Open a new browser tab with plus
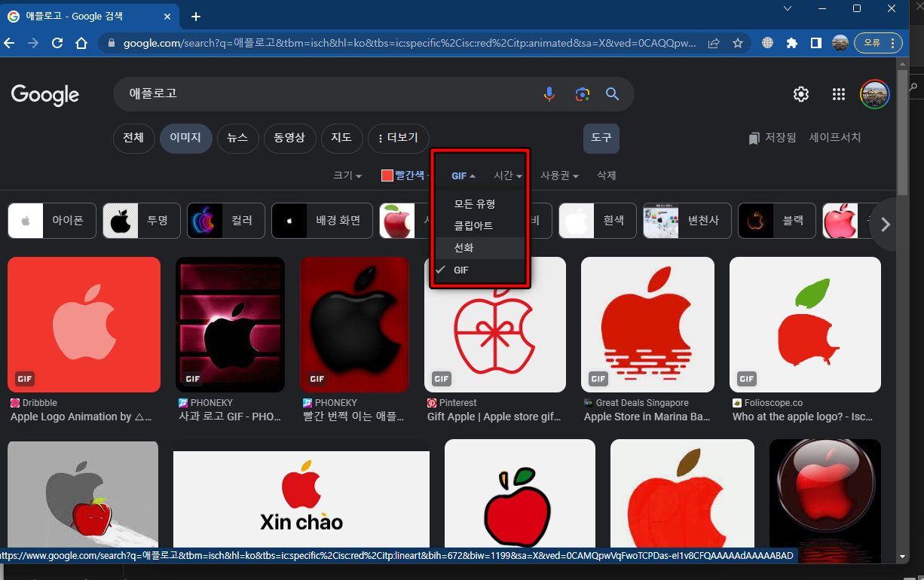Image resolution: width=924 pixels, height=580 pixels. tap(196, 16)
